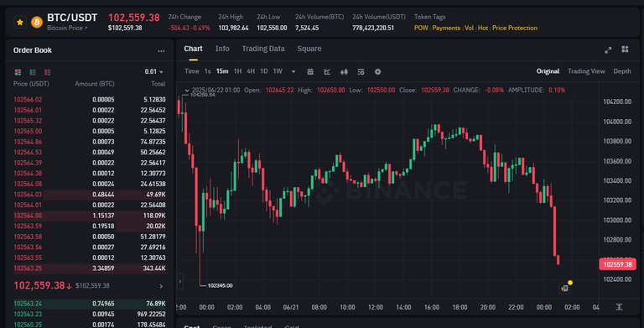
Task: Select the ask row priced 102563.25
Action: (90, 268)
